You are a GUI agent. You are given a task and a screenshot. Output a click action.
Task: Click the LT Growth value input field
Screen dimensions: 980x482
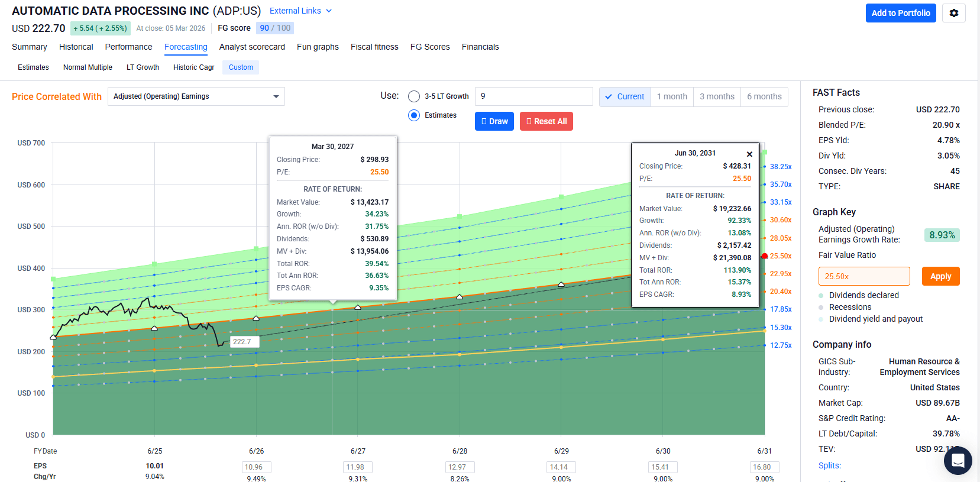[533, 96]
